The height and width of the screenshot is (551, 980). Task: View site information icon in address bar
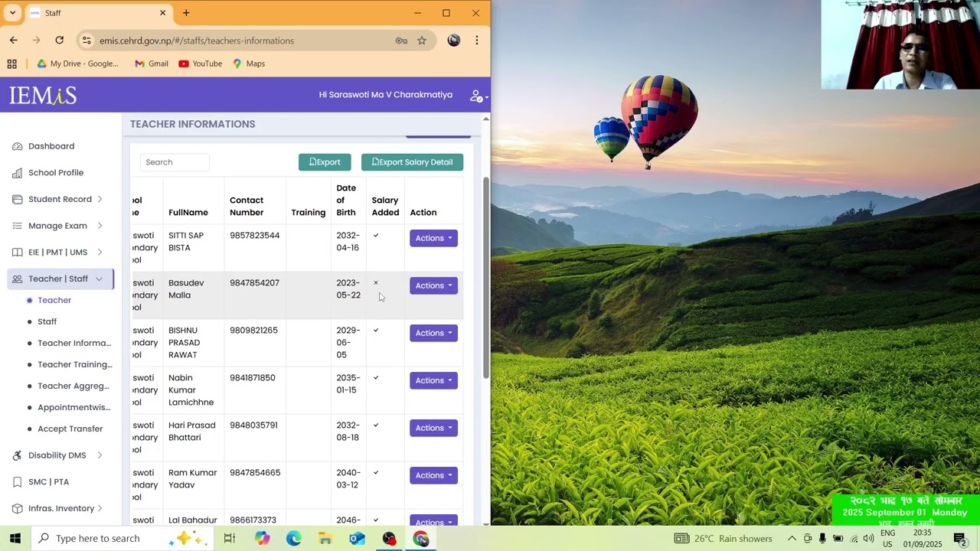click(x=87, y=41)
